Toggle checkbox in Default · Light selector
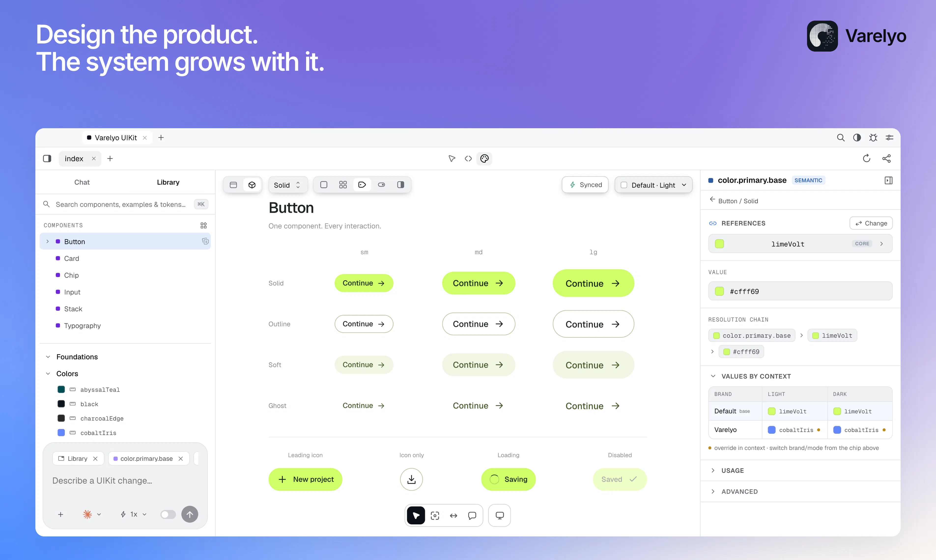Screen dimensions: 936x560 [624, 185]
